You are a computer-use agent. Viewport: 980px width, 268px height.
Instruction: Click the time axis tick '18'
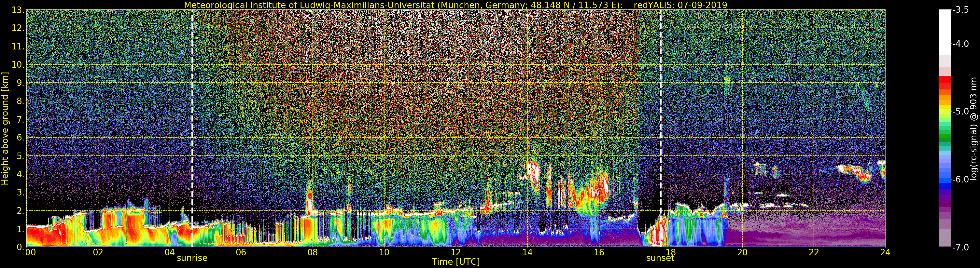671,252
